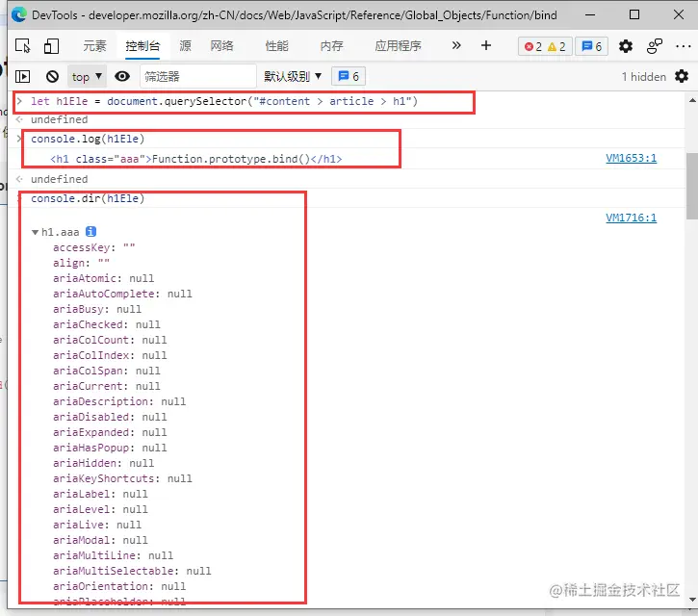Toggle the console sidebar

(x=23, y=77)
